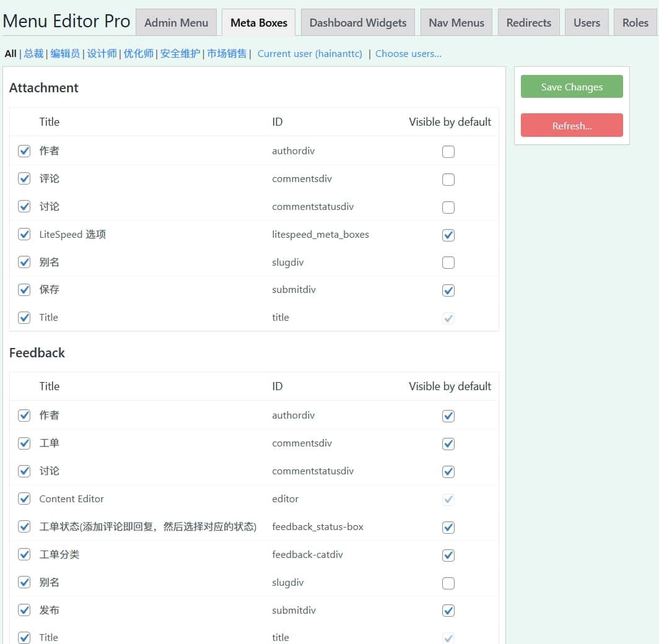Image resolution: width=659 pixels, height=644 pixels.
Task: Filter by the 设计师 role
Action: point(102,54)
